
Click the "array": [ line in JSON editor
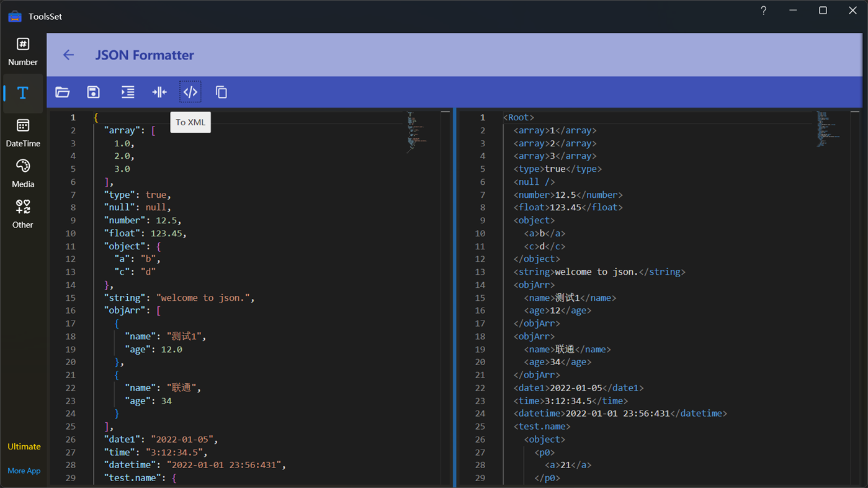point(130,130)
